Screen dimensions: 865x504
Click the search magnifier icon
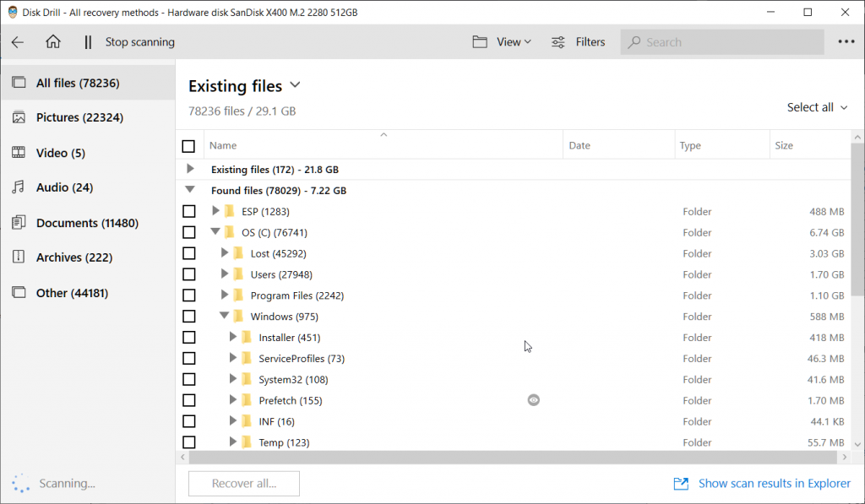[636, 41]
